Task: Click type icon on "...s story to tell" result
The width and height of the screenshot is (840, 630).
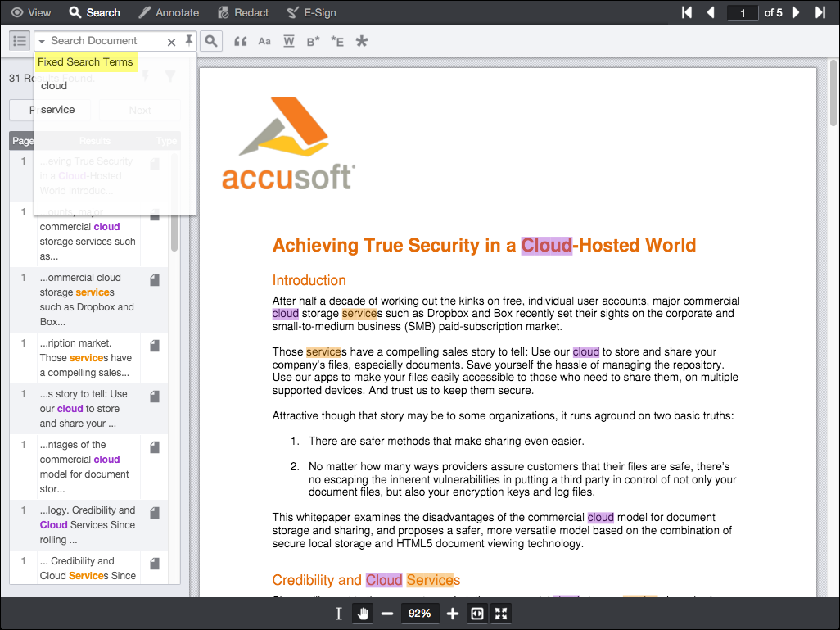Action: [x=155, y=397]
